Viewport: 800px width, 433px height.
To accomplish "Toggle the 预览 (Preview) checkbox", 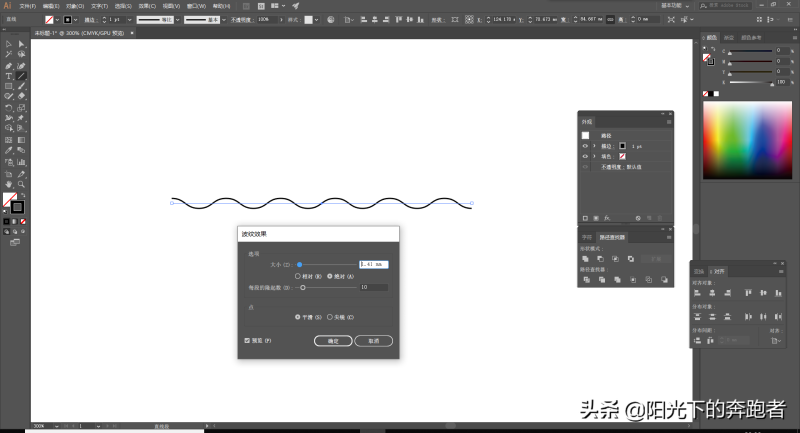I will coord(247,340).
